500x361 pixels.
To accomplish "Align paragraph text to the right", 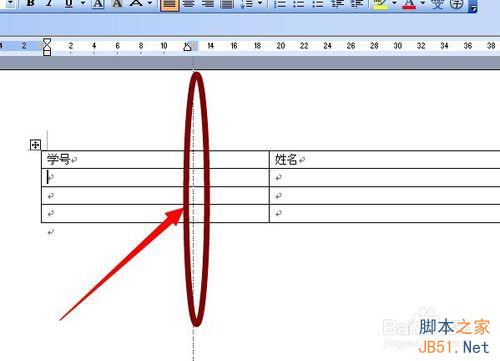I will 208,3.
